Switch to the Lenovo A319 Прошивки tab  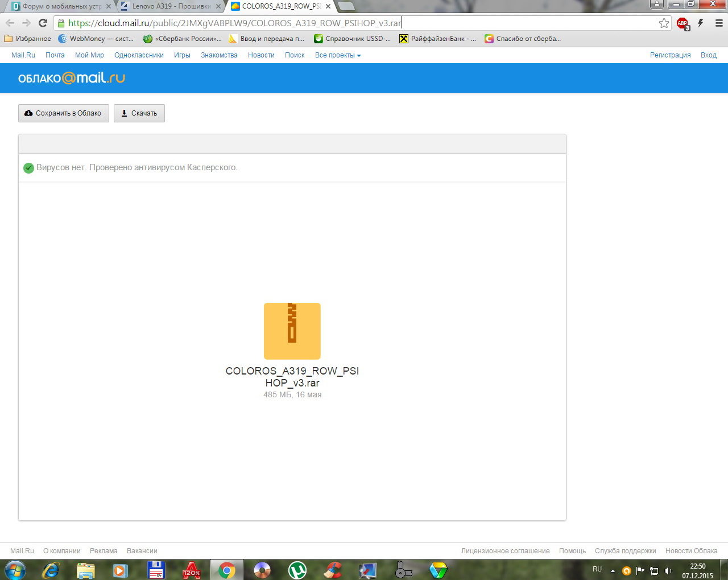[171, 6]
